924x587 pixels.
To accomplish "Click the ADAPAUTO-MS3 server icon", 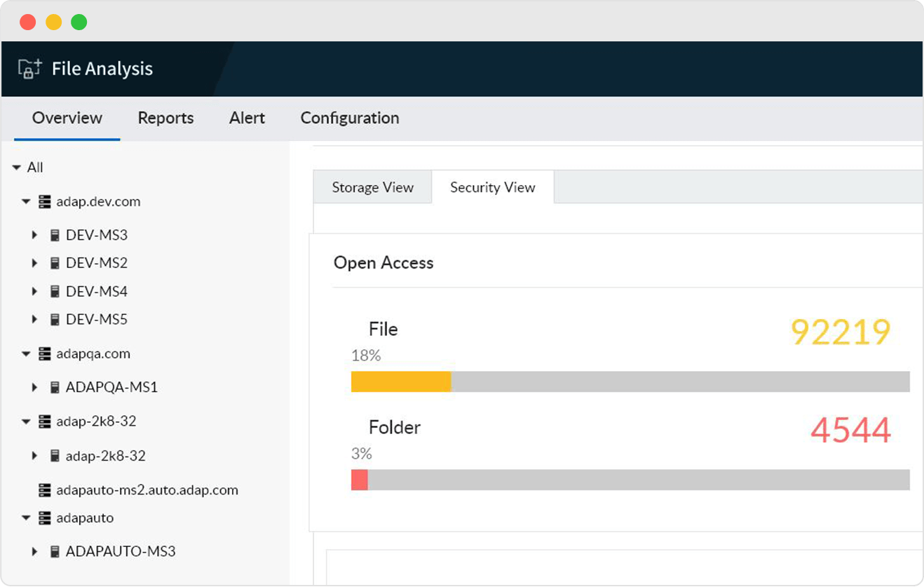I will [x=55, y=552].
